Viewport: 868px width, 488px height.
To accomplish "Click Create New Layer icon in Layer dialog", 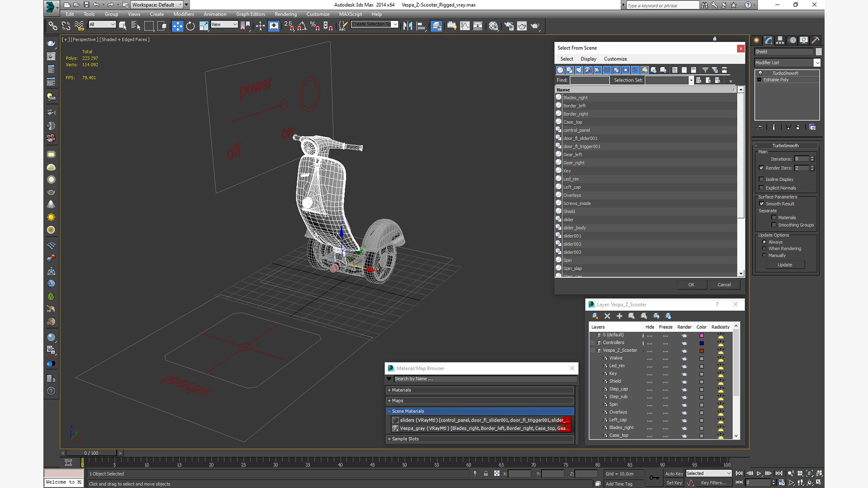I will click(595, 316).
